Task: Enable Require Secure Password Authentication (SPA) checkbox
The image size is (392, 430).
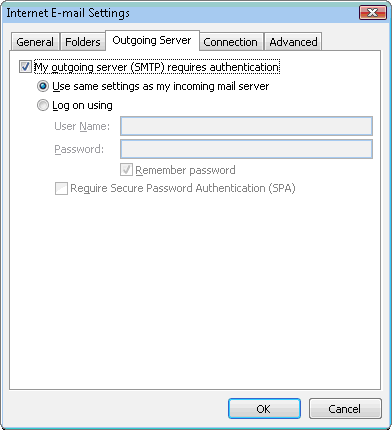Action: [61, 188]
